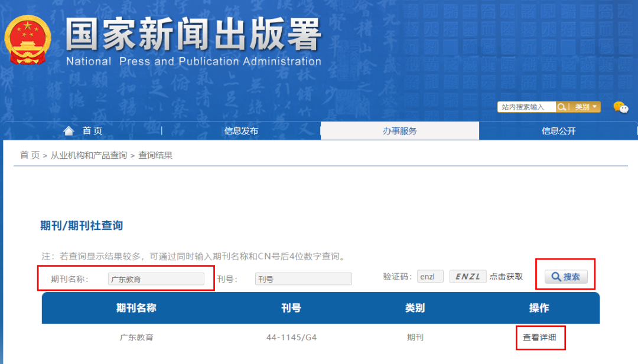Open the 信息公开 section
The width and height of the screenshot is (638, 364).
pyautogui.click(x=558, y=130)
